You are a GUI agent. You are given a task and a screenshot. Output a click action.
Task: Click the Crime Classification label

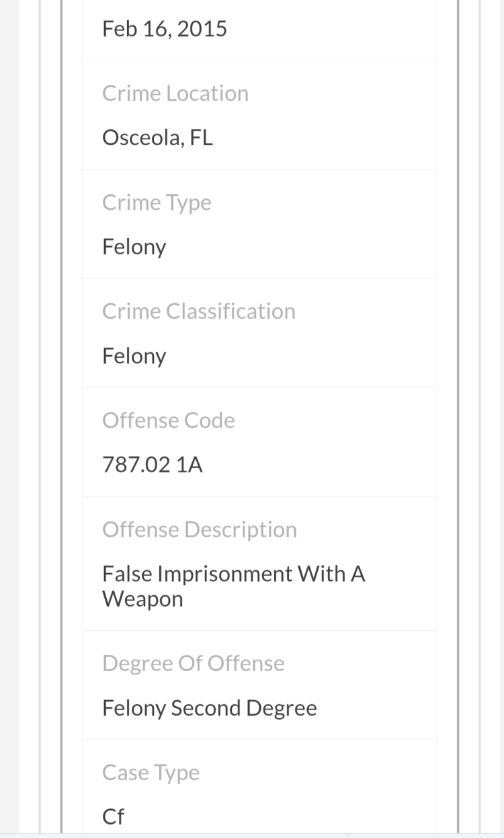point(198,311)
